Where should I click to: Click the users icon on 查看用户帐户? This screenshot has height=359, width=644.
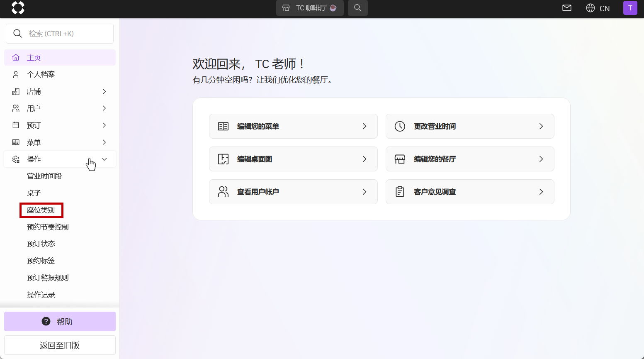[x=223, y=192]
